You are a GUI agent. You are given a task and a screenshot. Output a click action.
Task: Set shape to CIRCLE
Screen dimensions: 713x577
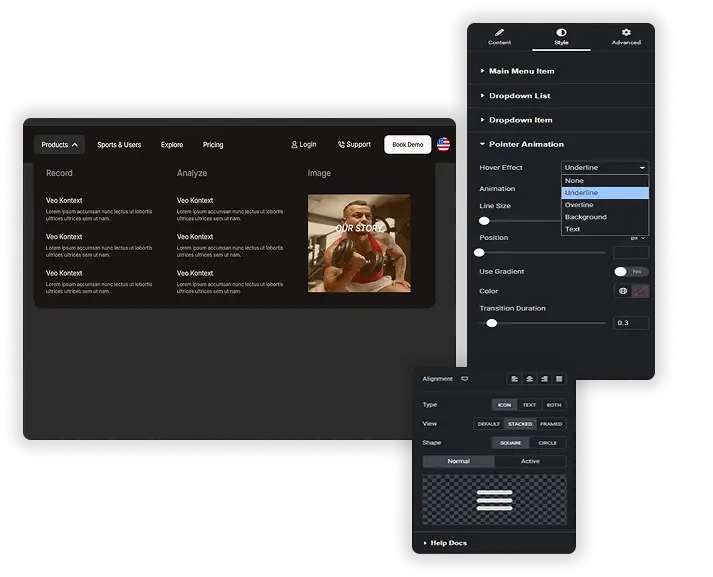click(547, 443)
